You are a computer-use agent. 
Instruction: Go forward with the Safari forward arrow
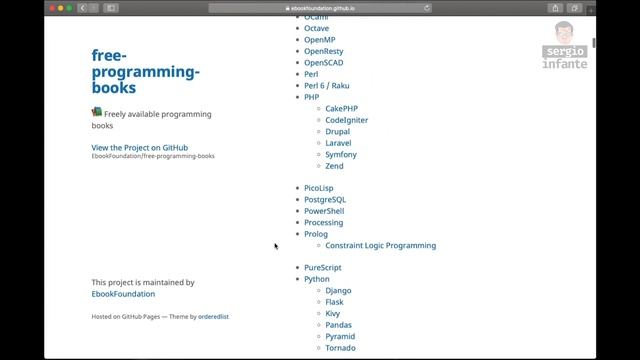[93, 8]
